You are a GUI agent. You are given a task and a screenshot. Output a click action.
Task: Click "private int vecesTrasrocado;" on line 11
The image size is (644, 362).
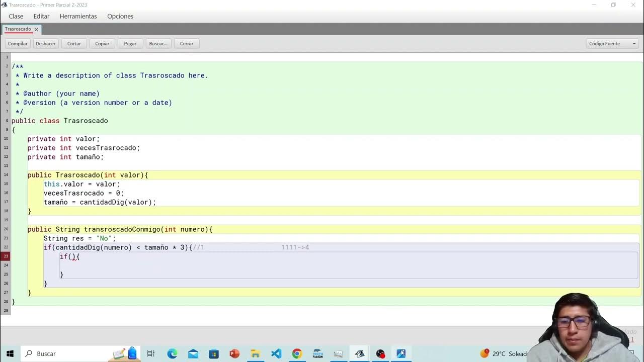click(x=84, y=148)
